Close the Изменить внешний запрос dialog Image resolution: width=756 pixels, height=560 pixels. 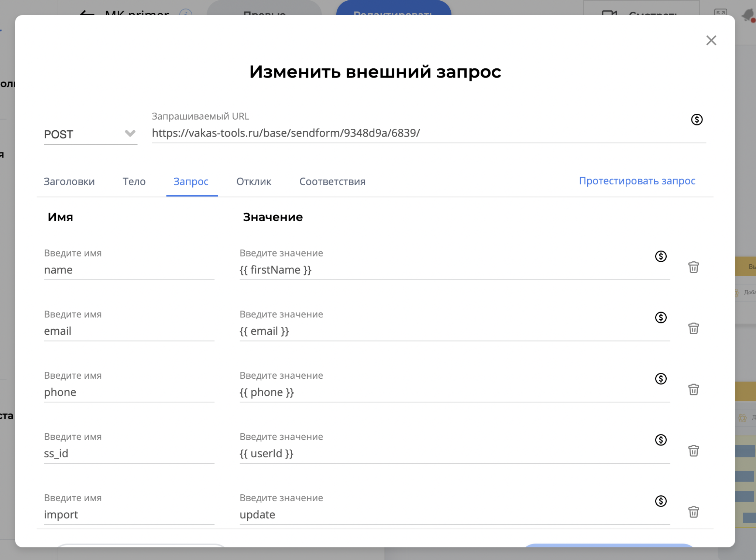tap(711, 40)
